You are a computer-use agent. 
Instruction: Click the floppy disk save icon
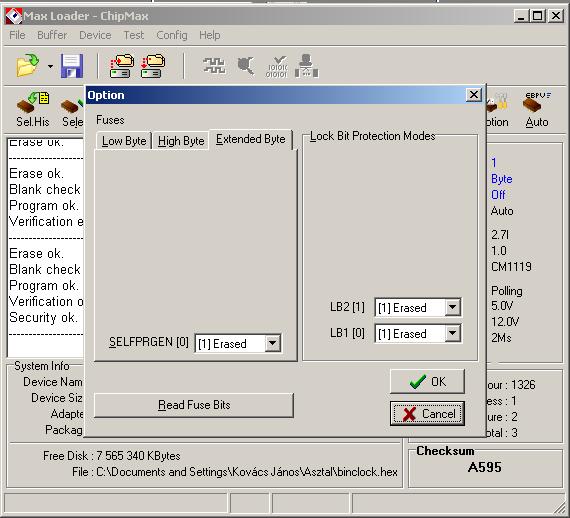click(x=72, y=66)
